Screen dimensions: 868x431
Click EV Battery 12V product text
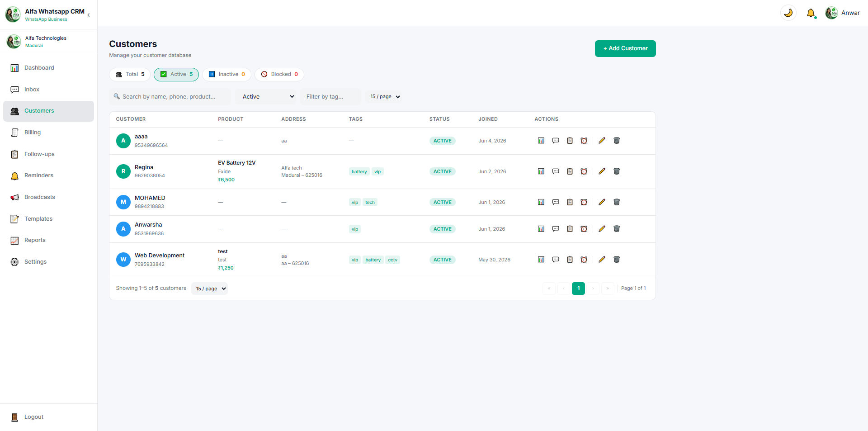click(237, 163)
